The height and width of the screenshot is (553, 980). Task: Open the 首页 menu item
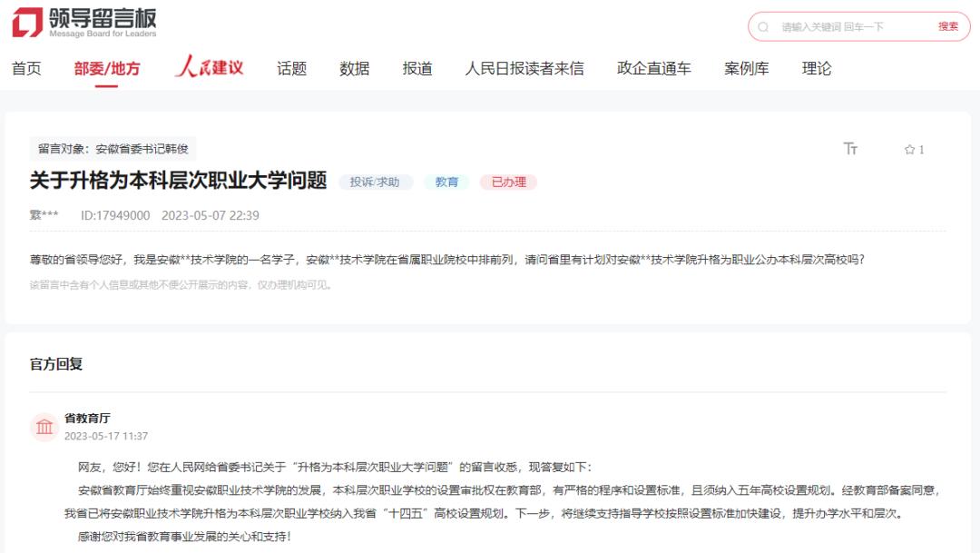(x=26, y=67)
